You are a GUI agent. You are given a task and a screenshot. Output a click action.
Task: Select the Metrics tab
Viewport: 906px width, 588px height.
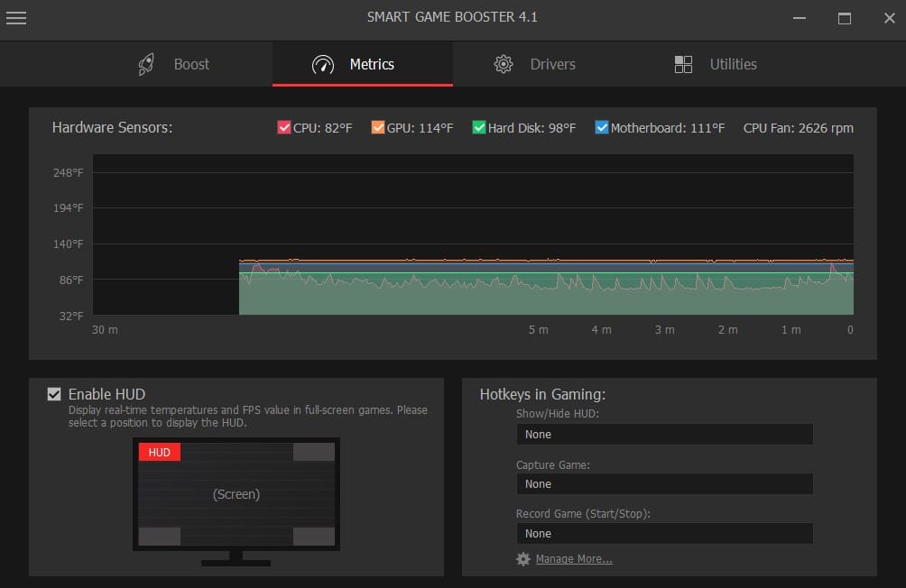click(x=362, y=64)
